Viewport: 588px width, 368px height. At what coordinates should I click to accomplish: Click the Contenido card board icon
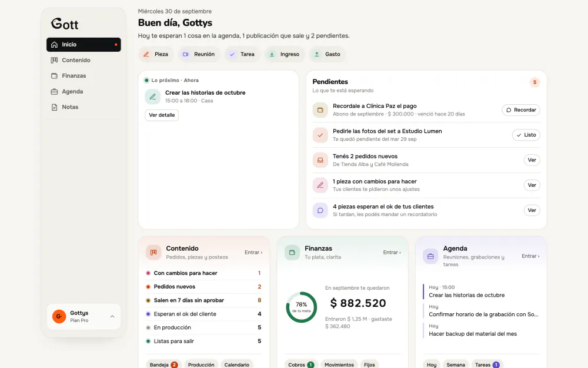[153, 253]
